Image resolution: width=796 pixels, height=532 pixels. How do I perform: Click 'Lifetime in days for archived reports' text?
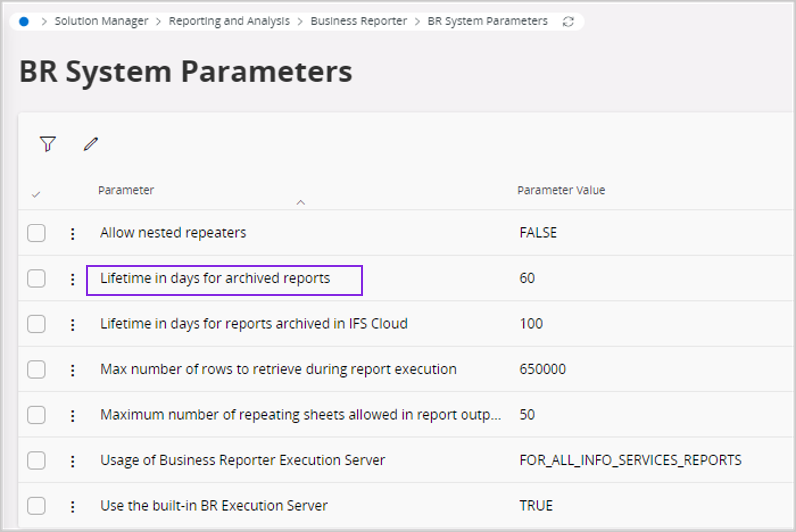pos(215,278)
